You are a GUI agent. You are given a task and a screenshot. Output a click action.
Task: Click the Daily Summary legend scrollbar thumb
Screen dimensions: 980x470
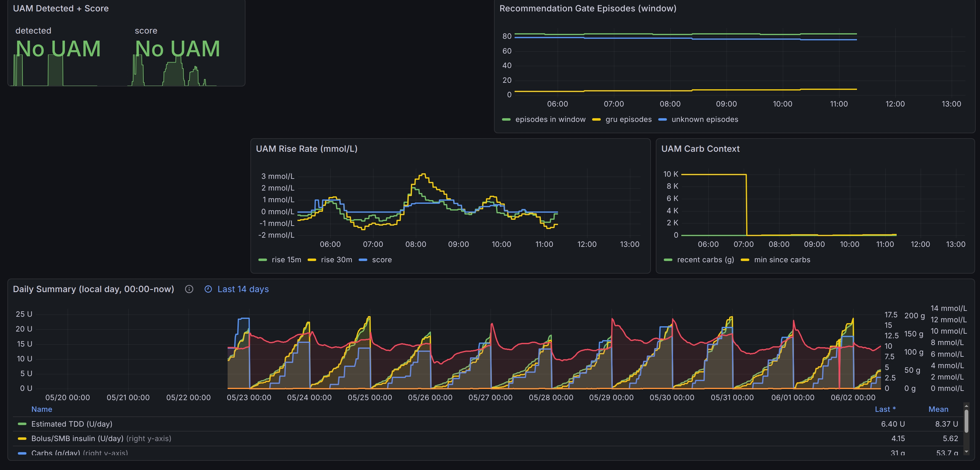tap(966, 421)
